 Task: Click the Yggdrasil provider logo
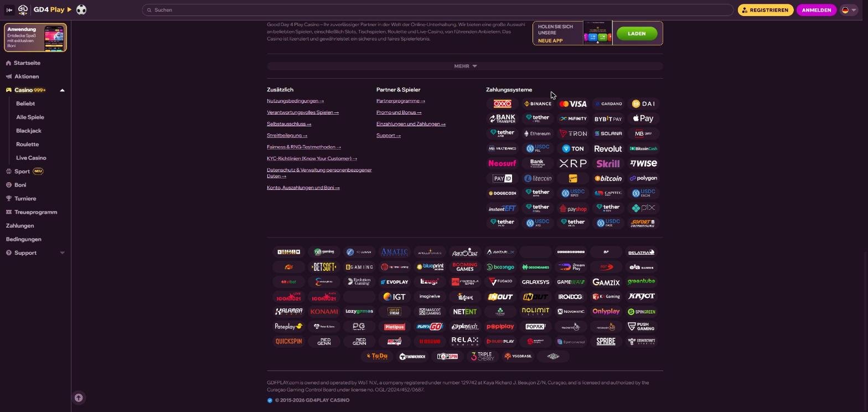tap(518, 356)
